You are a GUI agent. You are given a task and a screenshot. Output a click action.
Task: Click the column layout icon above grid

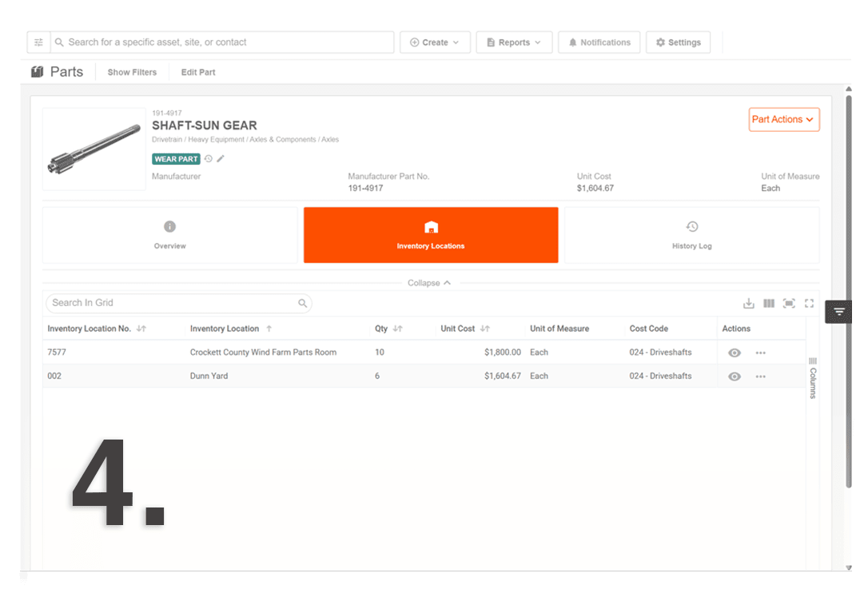(x=769, y=303)
